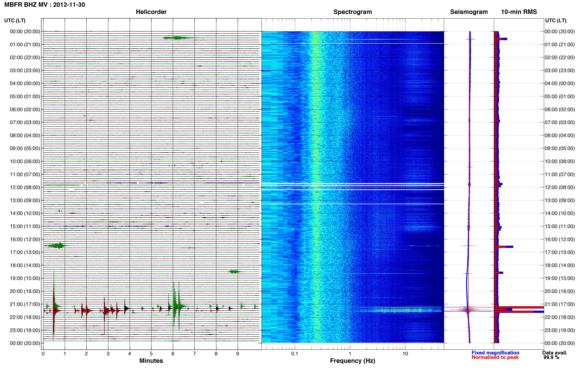Select the 10-min RMS panel heading
The image size is (588, 368).
click(519, 12)
